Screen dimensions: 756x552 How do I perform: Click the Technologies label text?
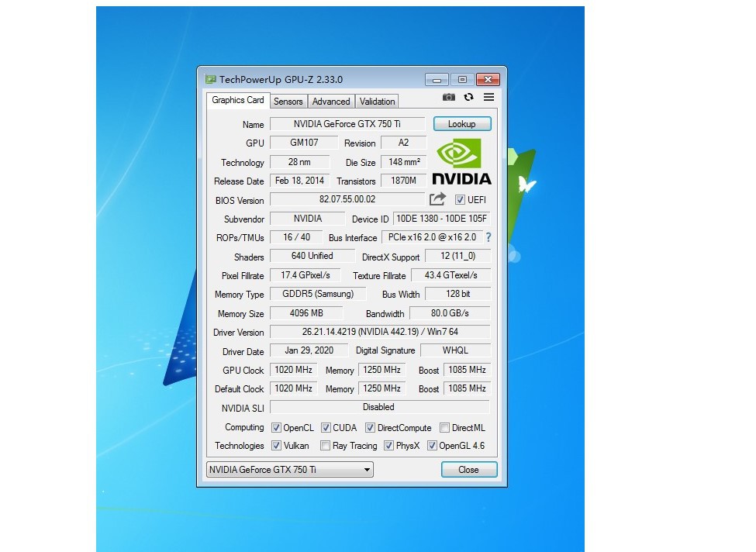click(239, 446)
